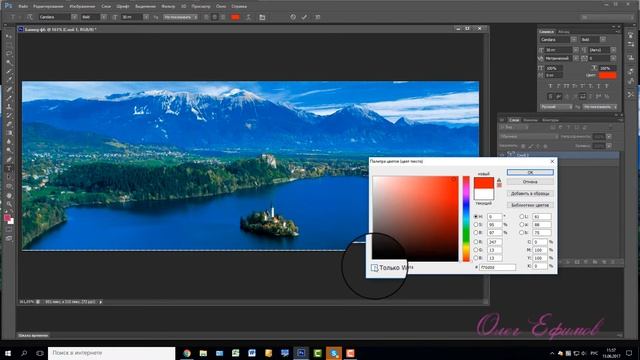Enable the Только Web checkbox

pos(374,268)
